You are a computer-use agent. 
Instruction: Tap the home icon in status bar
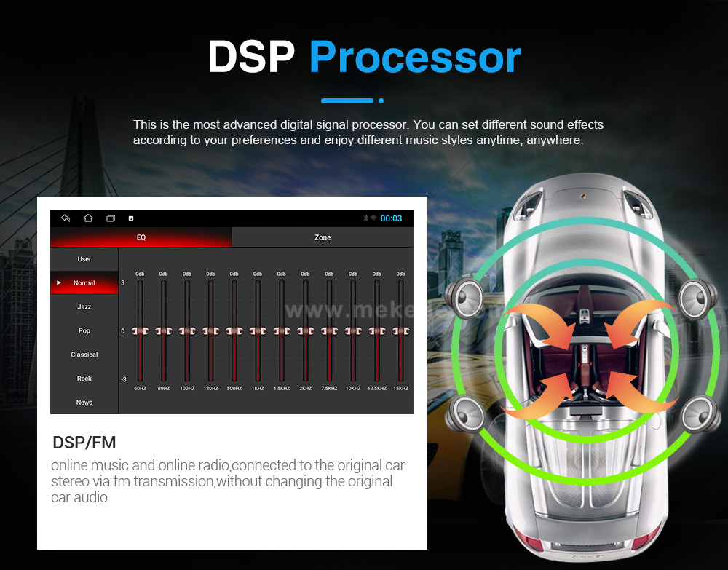coord(88,218)
